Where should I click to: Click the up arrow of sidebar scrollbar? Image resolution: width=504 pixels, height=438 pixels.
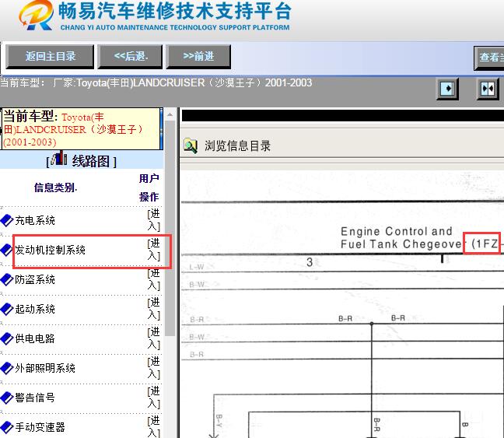(x=170, y=114)
